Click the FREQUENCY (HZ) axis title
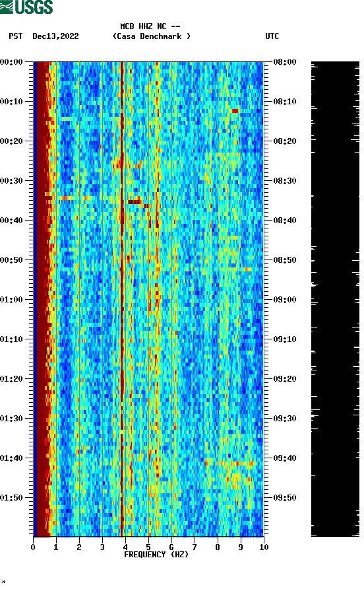The height and width of the screenshot is (589, 364). [156, 555]
